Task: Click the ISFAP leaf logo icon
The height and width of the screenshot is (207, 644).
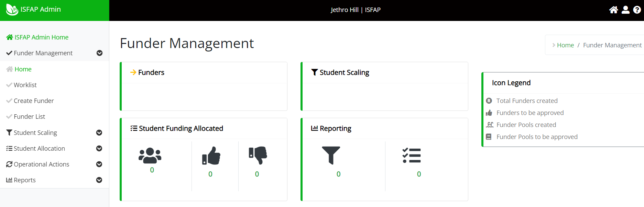Action: (x=12, y=10)
